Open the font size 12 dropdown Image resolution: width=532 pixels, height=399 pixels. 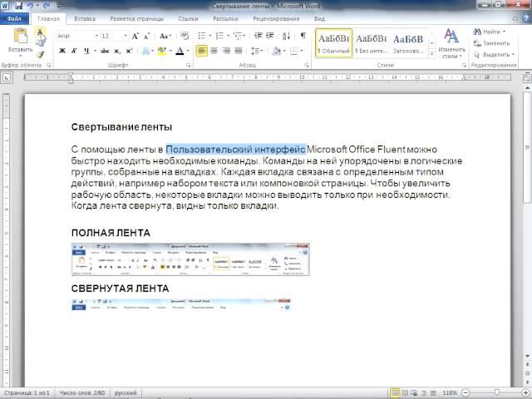coord(126,36)
